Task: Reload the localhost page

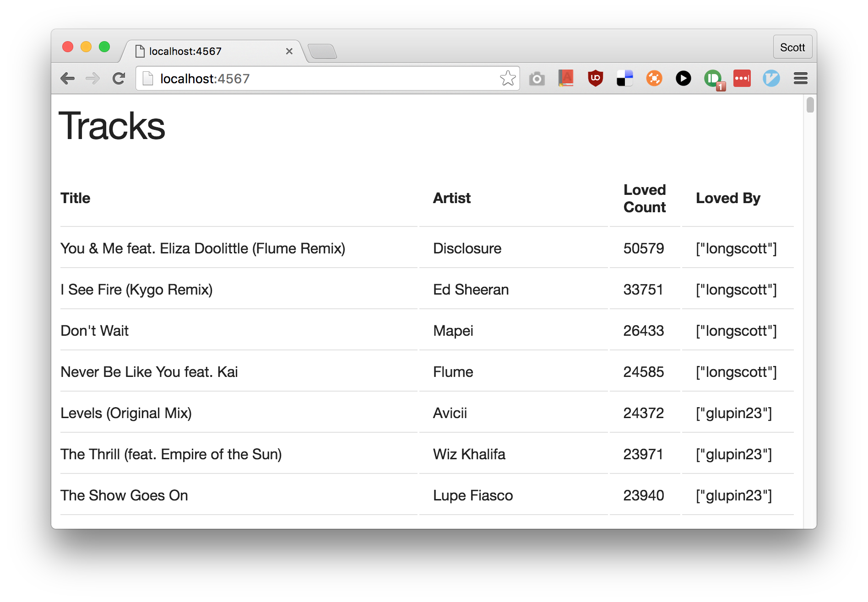Action: point(119,79)
